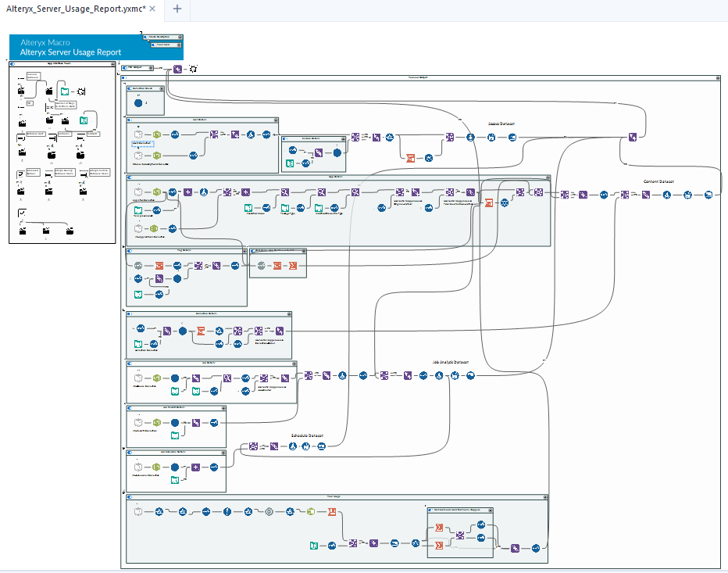Collapse the large outer workflow container
This screenshot has height=573, width=728.
[718, 78]
